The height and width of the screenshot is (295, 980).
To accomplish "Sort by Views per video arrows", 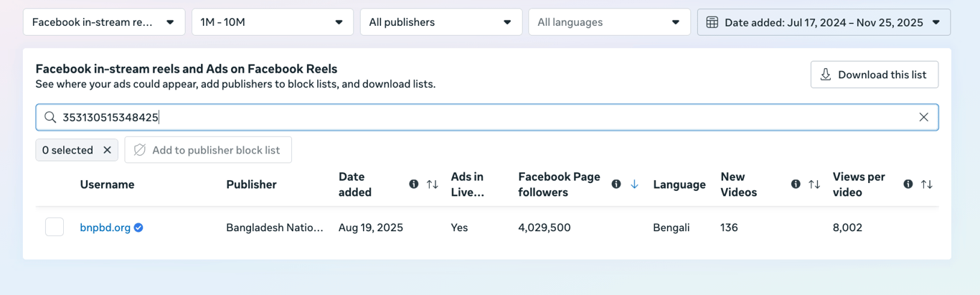I will pos(927,184).
